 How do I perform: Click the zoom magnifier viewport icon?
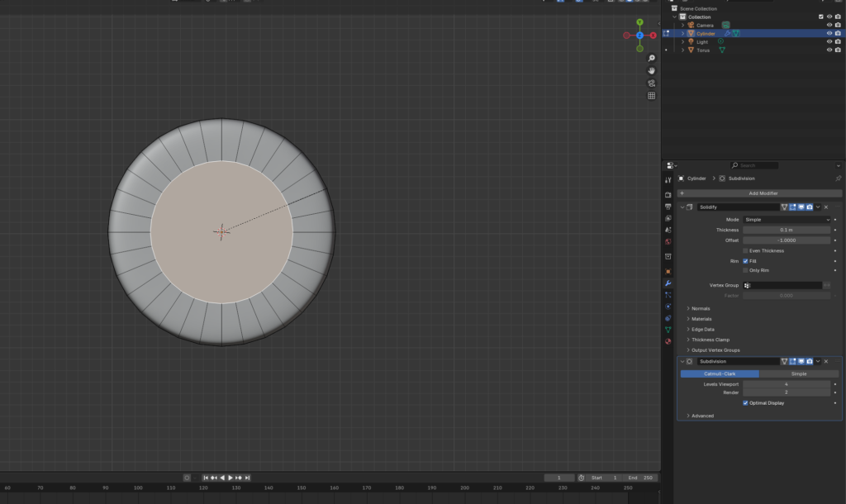[x=651, y=58]
